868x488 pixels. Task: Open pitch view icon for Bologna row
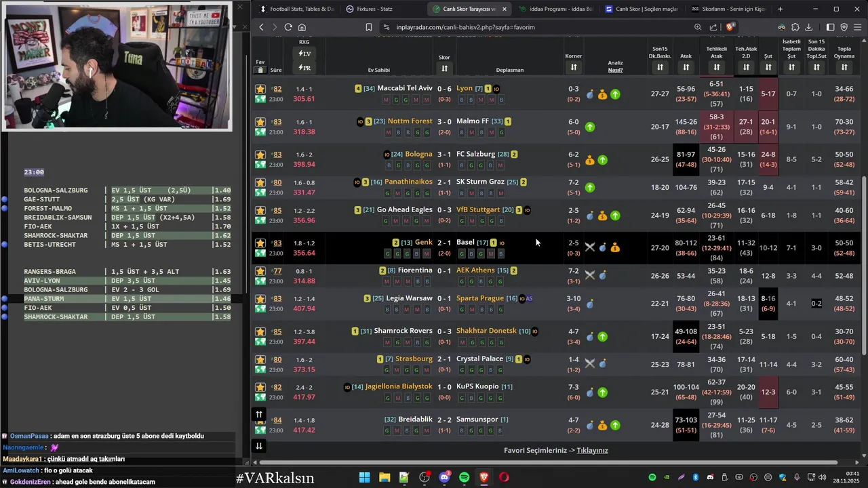tap(260, 165)
